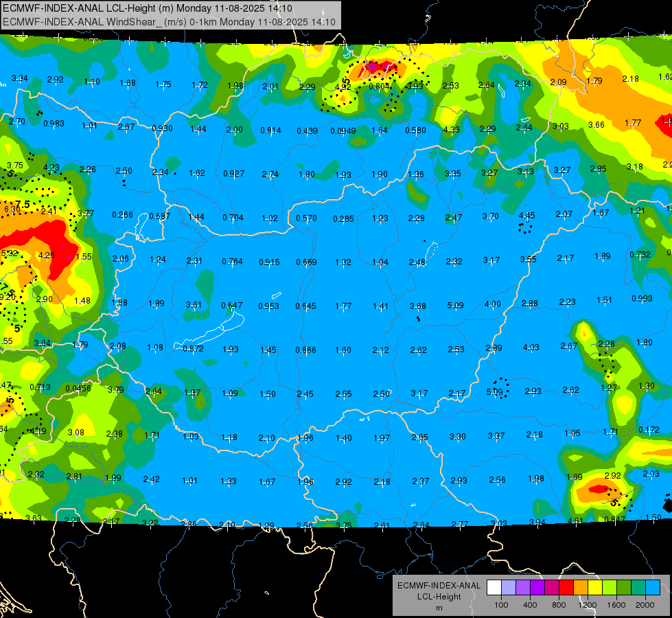Image resolution: width=672 pixels, height=618 pixels.
Task: Click the yellow legend swatch
Action: [595, 588]
